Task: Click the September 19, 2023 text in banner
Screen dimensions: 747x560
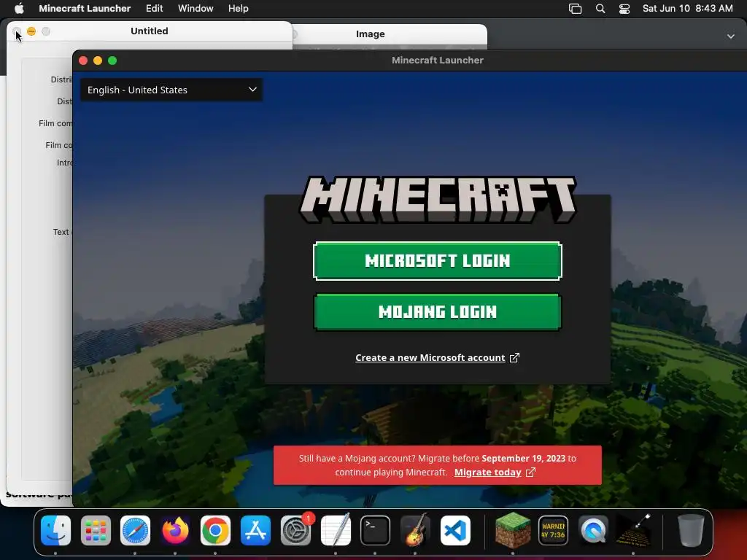Action: [x=523, y=458]
